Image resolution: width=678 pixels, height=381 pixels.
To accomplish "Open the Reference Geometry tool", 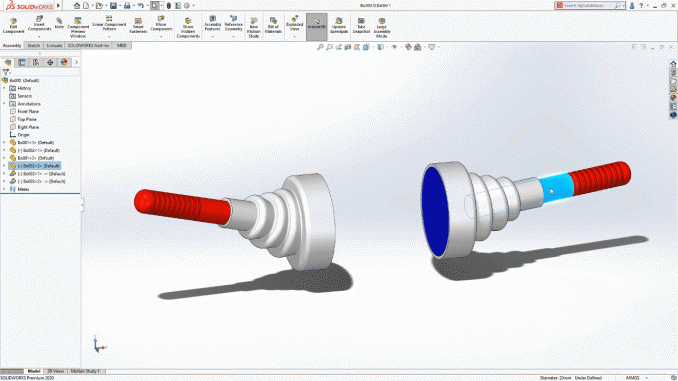I will (x=233, y=24).
